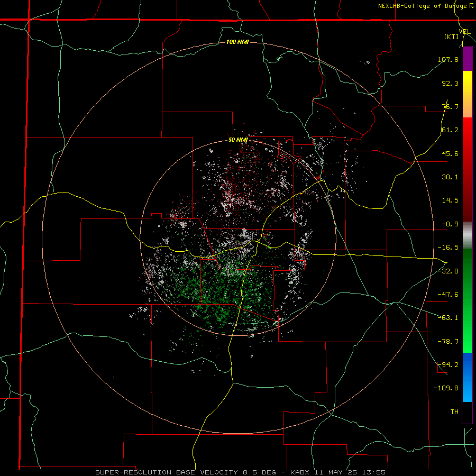Click the -63.1 legend value

[448, 318]
